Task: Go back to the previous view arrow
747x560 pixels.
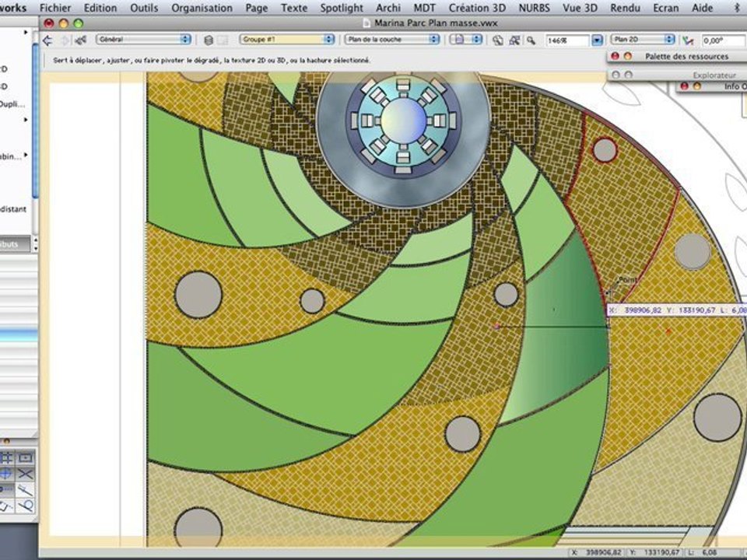Action: (x=47, y=40)
